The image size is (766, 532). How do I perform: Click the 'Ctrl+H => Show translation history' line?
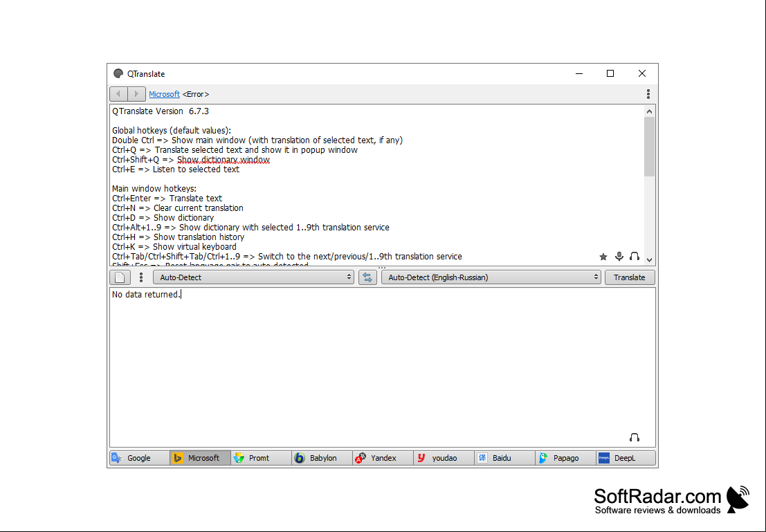pyautogui.click(x=179, y=237)
